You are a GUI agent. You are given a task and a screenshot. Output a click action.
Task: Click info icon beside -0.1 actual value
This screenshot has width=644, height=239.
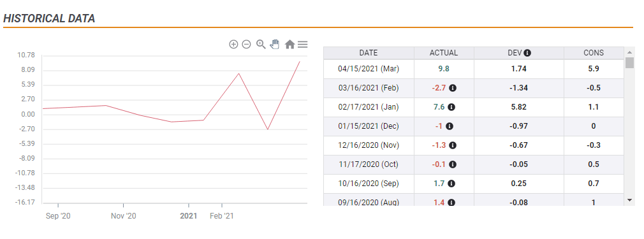[453, 164]
